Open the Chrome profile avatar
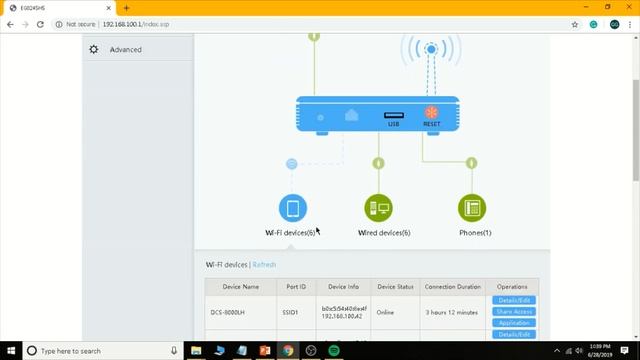640x360 pixels. click(614, 24)
